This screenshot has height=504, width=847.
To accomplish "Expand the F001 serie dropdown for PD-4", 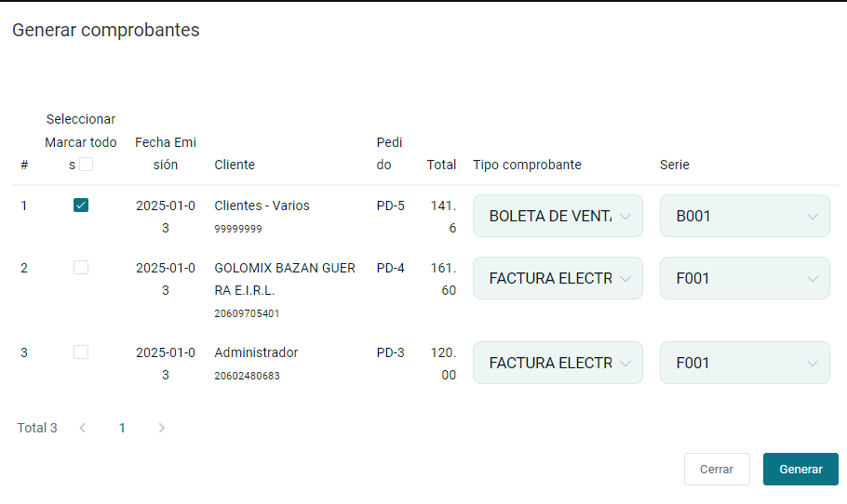I will pyautogui.click(x=745, y=278).
